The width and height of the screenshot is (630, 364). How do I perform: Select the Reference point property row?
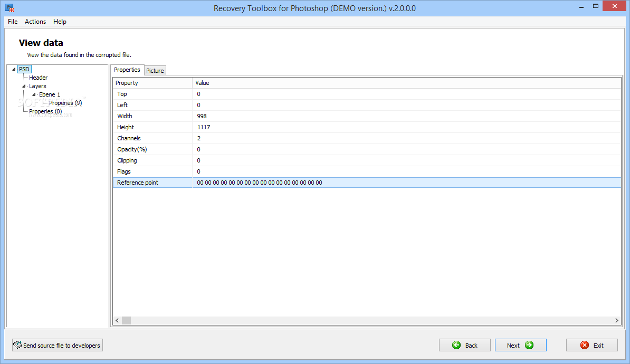click(367, 183)
